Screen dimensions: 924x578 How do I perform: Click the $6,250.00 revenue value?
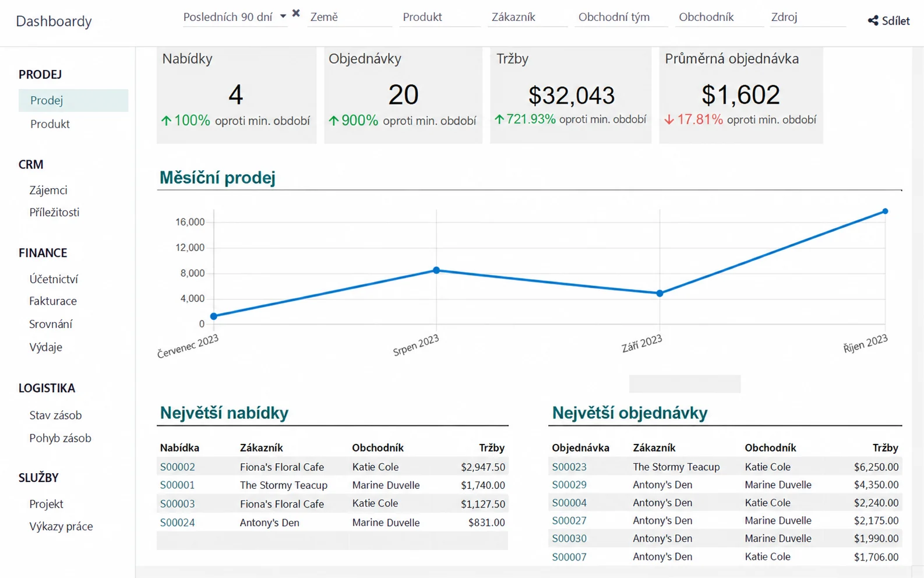tap(876, 467)
